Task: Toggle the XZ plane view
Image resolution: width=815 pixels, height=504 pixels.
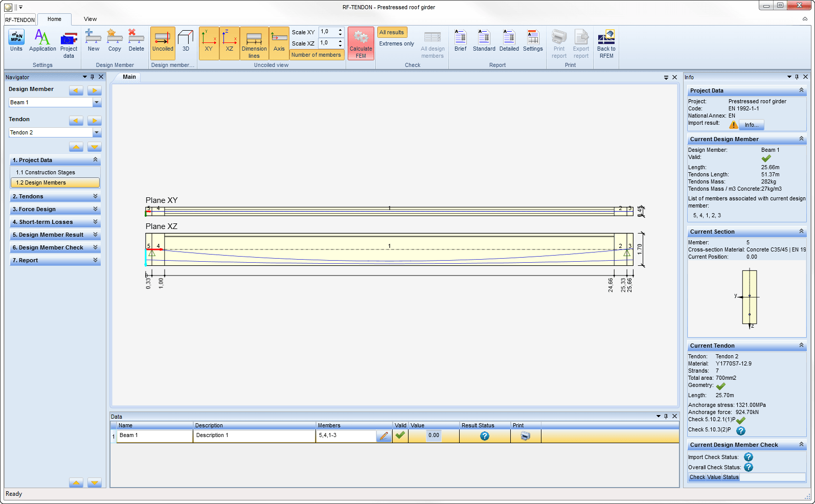Action: (x=230, y=43)
